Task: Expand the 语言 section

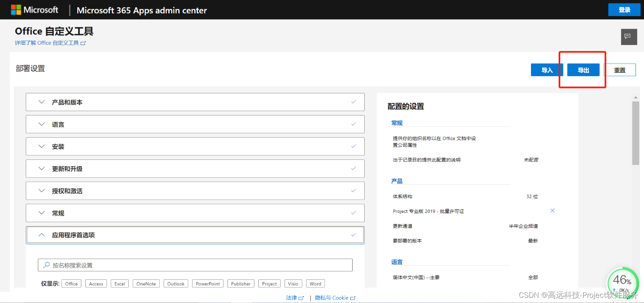Action: point(195,124)
